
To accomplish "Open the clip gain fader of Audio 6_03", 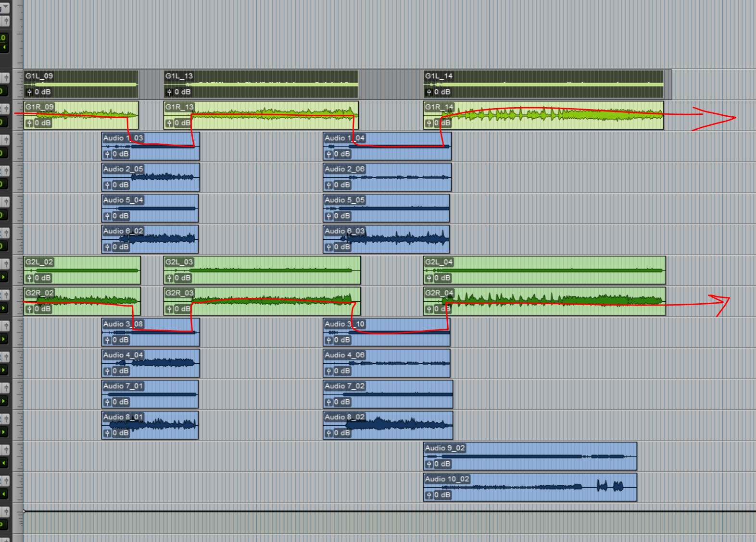I will pyautogui.click(x=329, y=247).
